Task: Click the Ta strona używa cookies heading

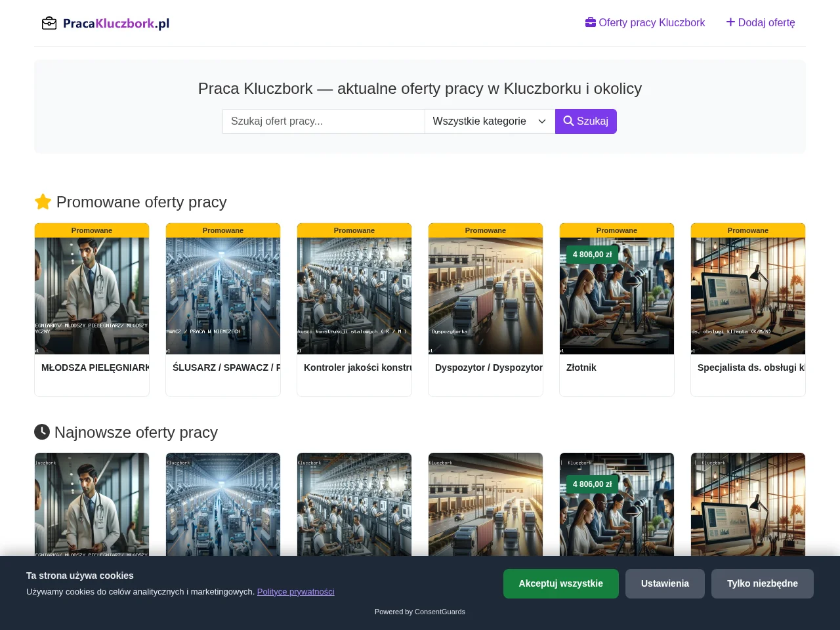Action: pyautogui.click(x=80, y=576)
